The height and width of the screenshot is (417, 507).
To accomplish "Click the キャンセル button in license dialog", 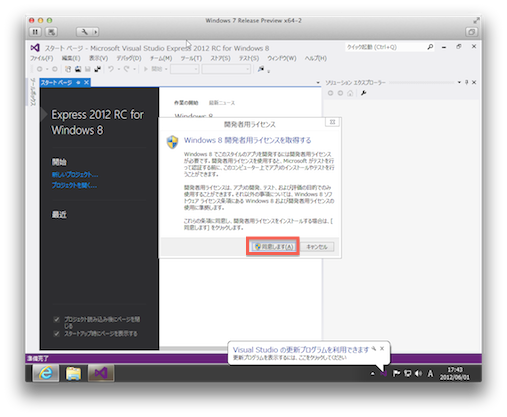I will pos(317,247).
